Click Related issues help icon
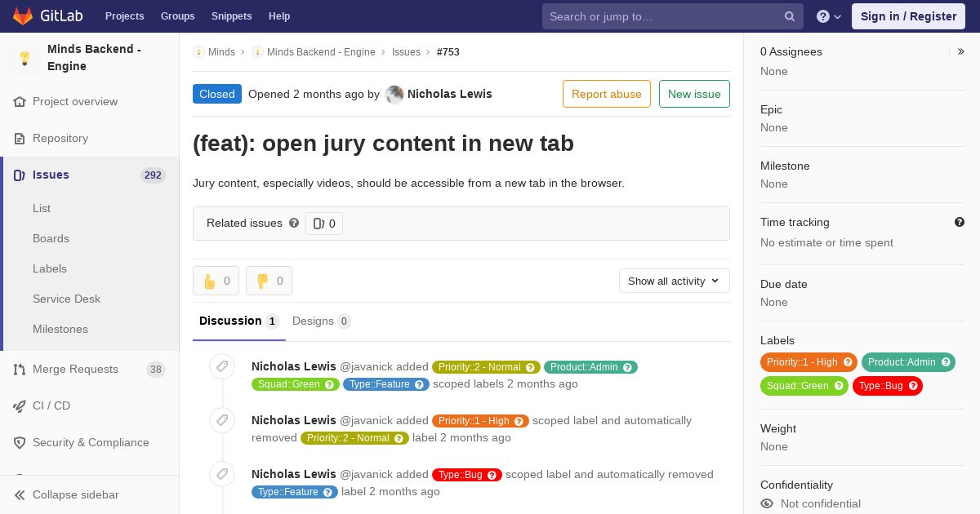 (x=294, y=223)
